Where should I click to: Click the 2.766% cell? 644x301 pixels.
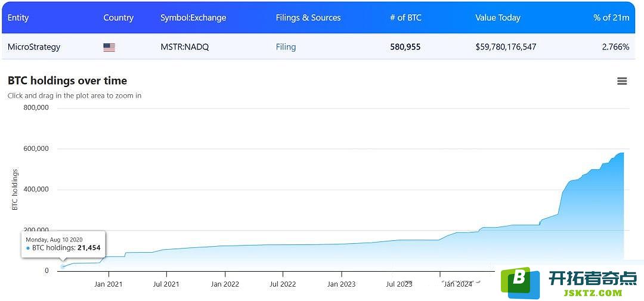click(x=615, y=47)
